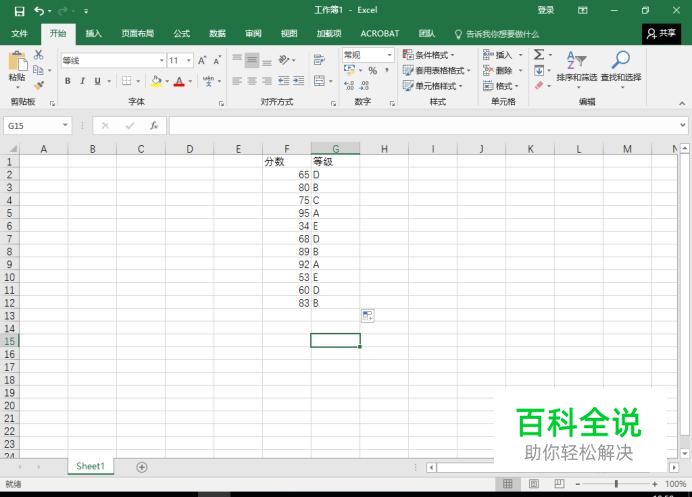Viewport: 692px width, 497px height.
Task: Select the Sheet1 tab
Action: tap(90, 466)
